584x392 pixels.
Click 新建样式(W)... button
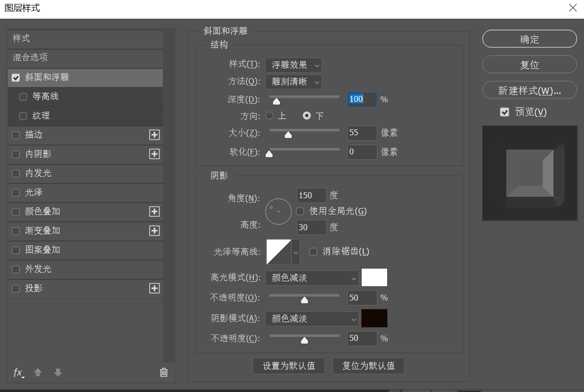(529, 90)
